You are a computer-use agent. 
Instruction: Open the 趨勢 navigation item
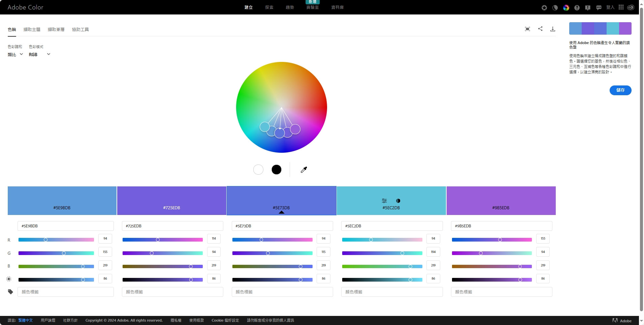point(290,7)
